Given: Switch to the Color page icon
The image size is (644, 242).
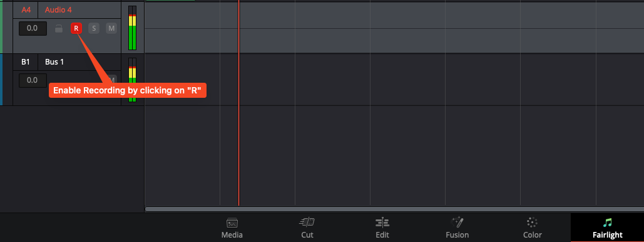Looking at the screenshot, I should [532, 223].
